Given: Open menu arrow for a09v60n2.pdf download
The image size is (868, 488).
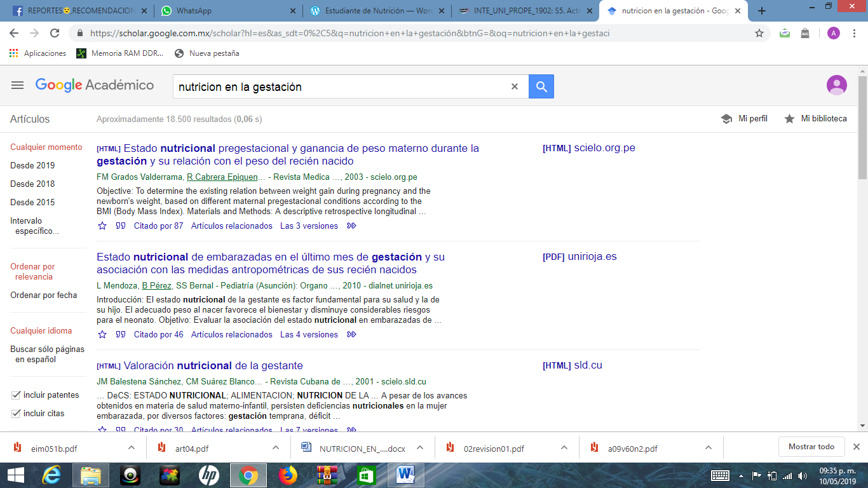Looking at the screenshot, I should pyautogui.click(x=709, y=447).
